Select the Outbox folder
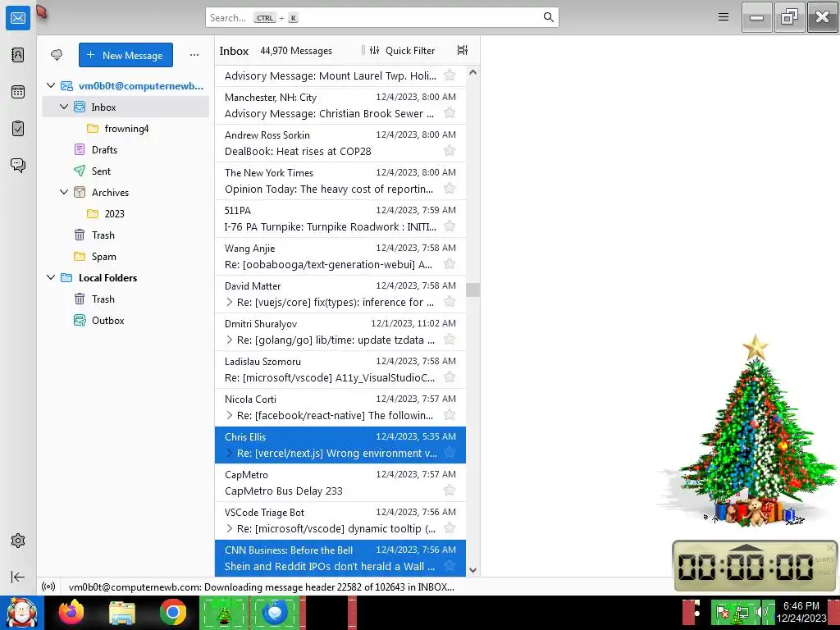This screenshot has width=840, height=630. (x=126, y=321)
